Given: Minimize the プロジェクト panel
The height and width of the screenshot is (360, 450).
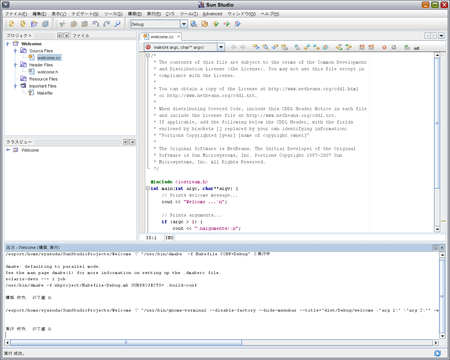Looking at the screenshot, I should (x=59, y=35).
